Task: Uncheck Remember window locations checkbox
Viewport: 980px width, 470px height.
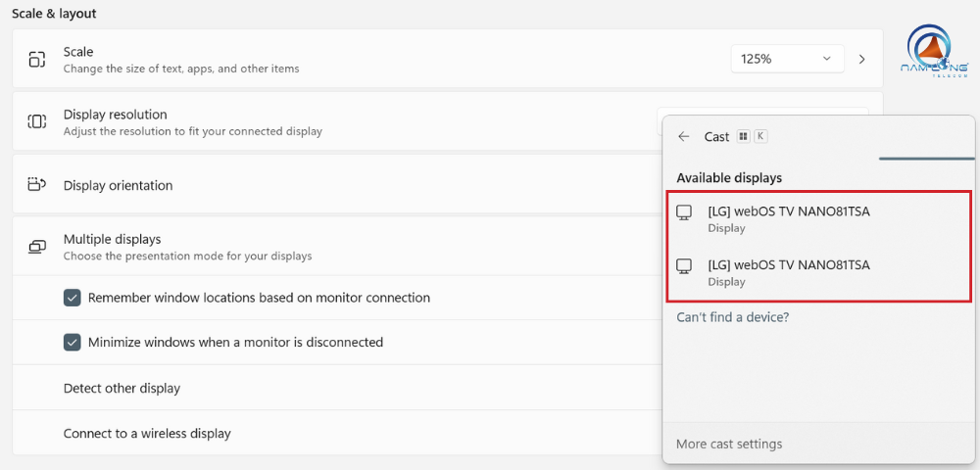Action: tap(73, 298)
